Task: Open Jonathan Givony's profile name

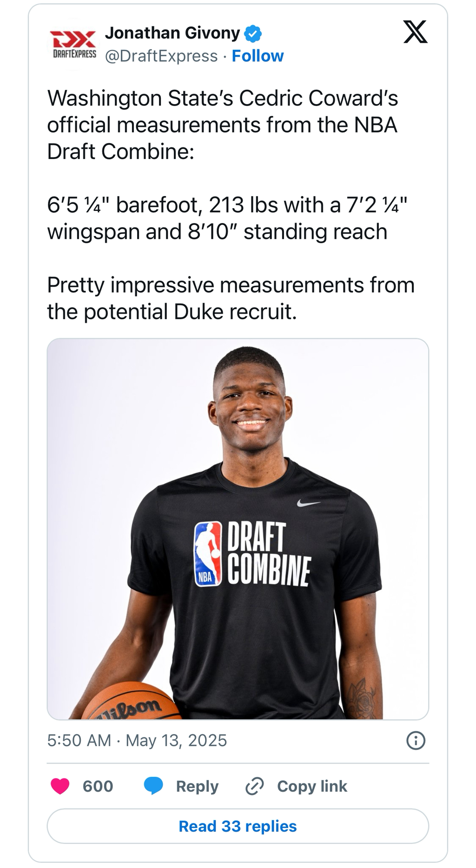Action: [172, 33]
